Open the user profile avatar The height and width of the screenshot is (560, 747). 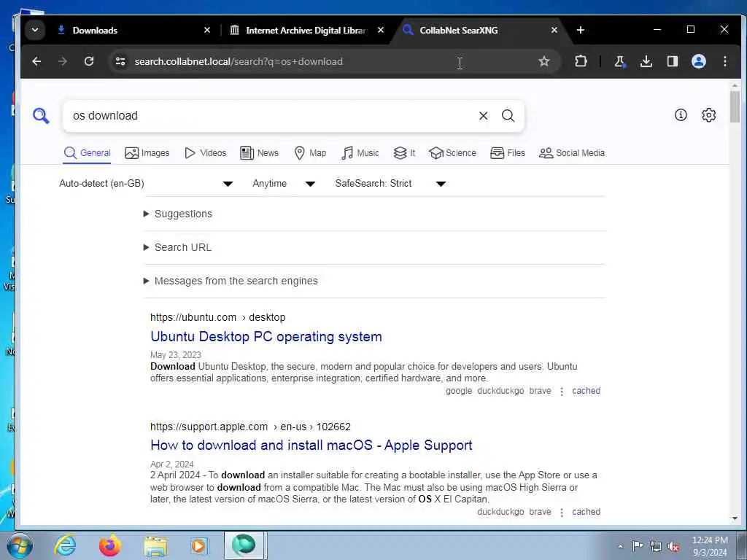pos(698,61)
